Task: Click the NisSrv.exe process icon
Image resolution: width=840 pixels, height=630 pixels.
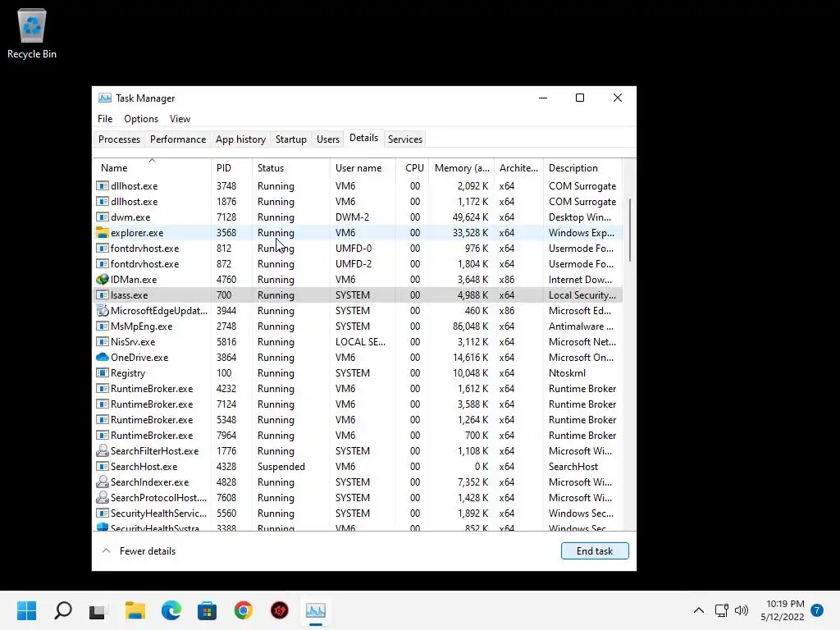Action: pyautogui.click(x=103, y=341)
